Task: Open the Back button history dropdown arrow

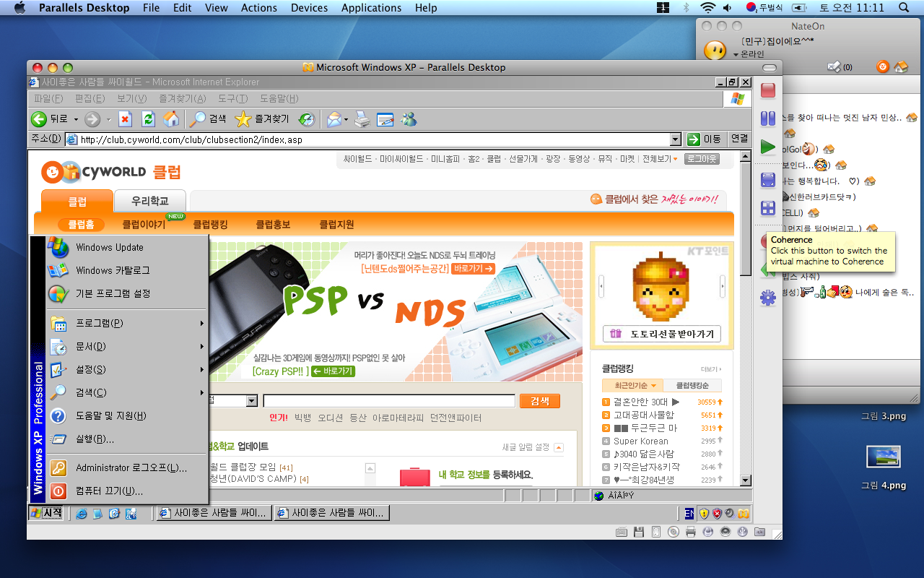Action: 74,119
